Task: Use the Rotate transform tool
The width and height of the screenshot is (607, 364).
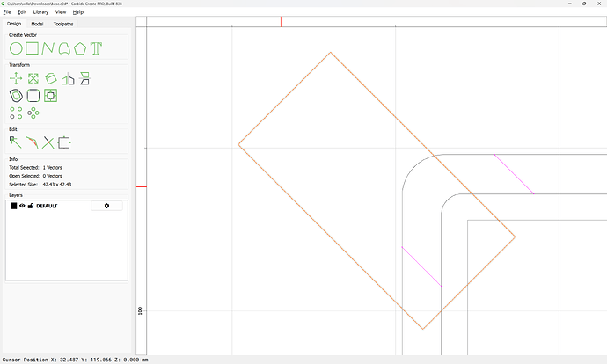Action: point(50,78)
